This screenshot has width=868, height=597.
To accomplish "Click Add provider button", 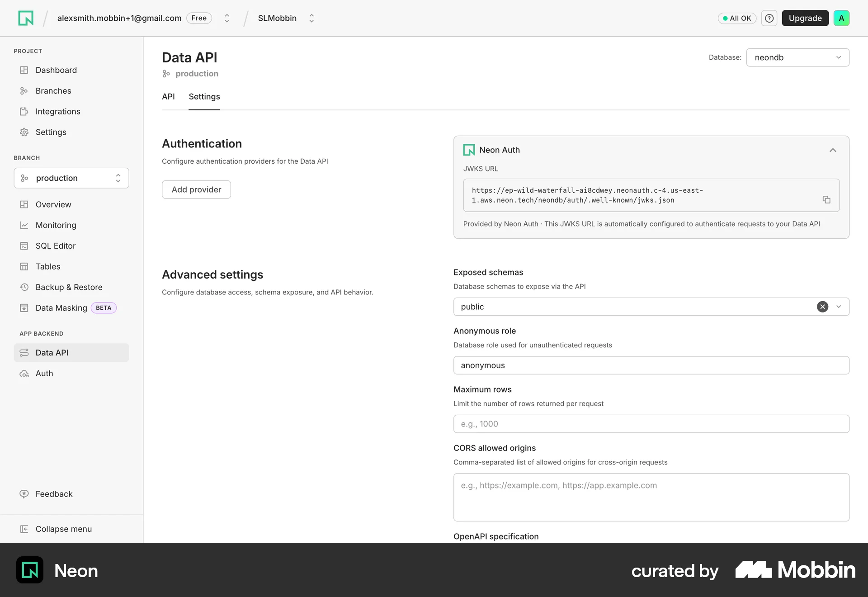I will pyautogui.click(x=196, y=190).
